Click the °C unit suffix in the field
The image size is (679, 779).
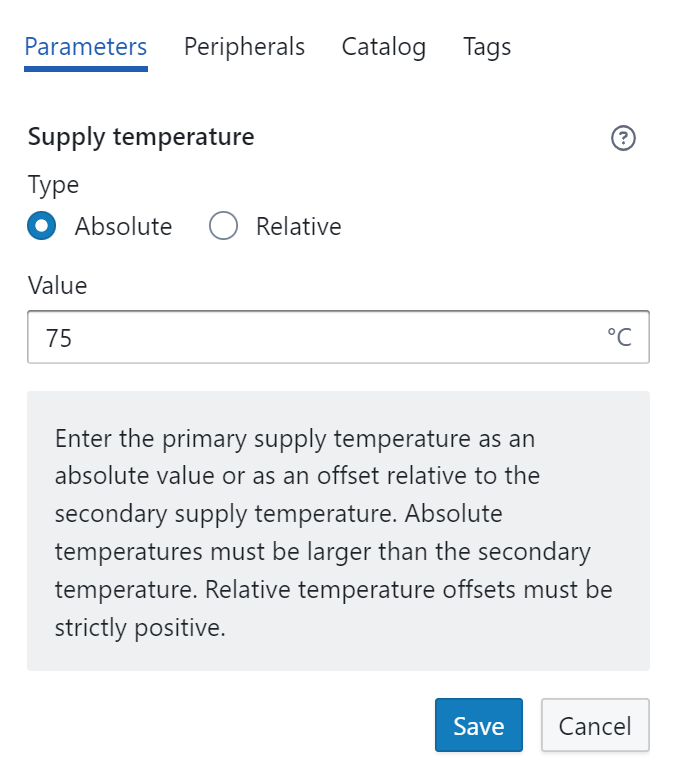[619, 339]
